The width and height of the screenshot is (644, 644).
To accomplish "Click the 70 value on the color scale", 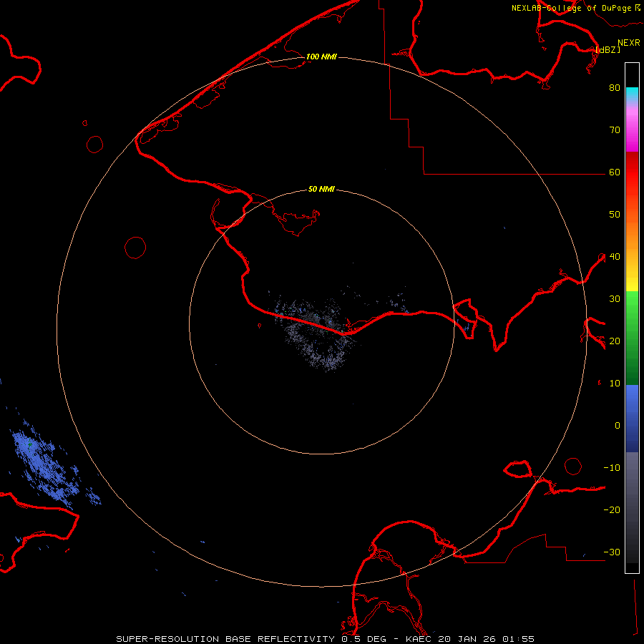I will 615,130.
